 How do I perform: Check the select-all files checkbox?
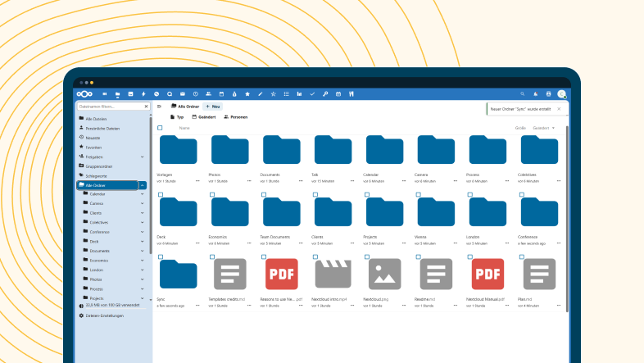tap(161, 128)
